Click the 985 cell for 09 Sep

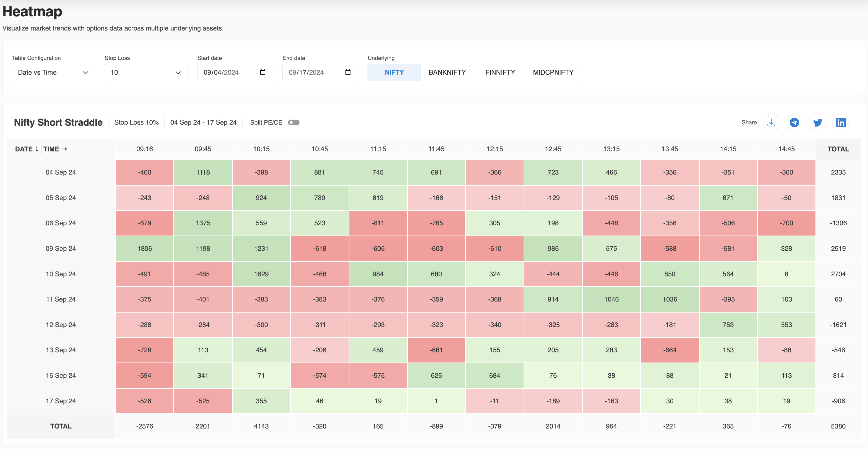[553, 248]
